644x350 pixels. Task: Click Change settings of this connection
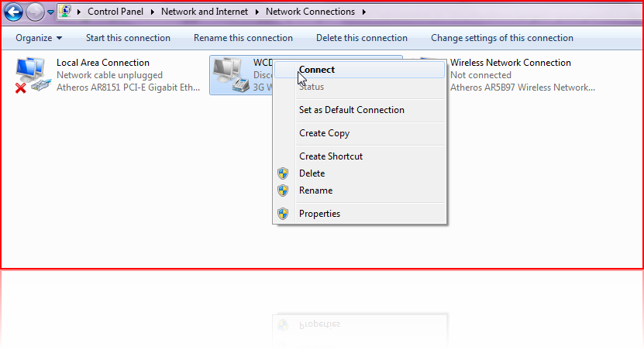pos(502,38)
